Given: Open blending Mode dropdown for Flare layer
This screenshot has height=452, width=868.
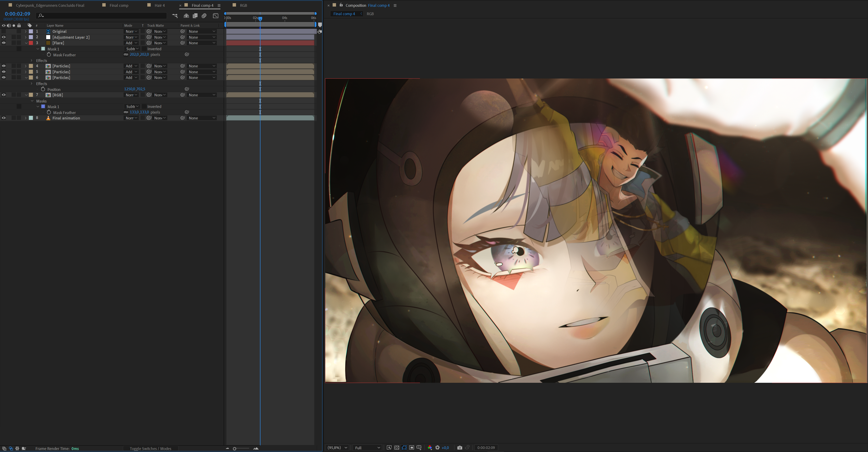Looking at the screenshot, I should tap(131, 43).
